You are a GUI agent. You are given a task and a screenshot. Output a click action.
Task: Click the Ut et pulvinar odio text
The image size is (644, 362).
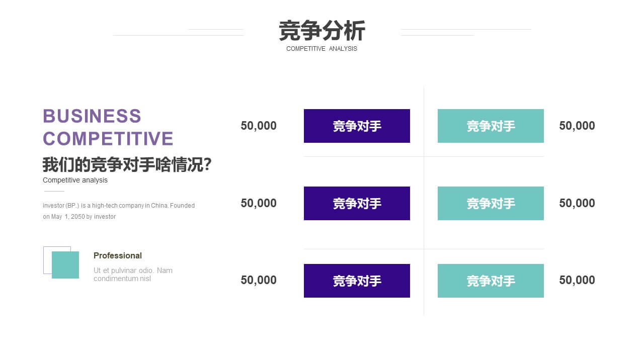coord(133,275)
